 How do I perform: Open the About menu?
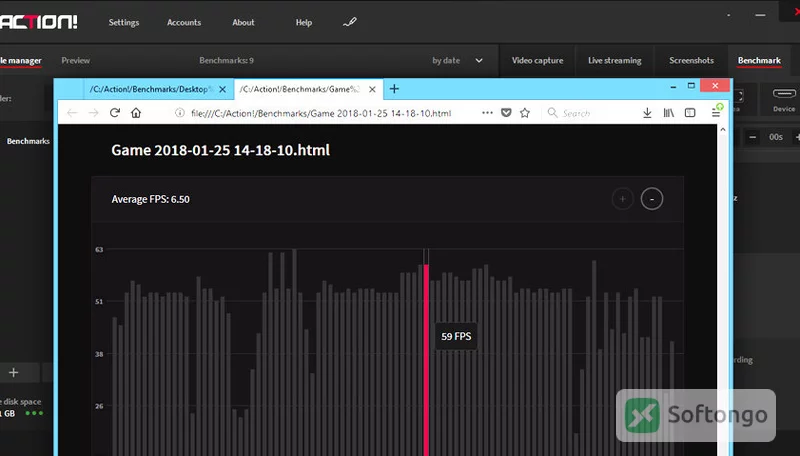(243, 22)
